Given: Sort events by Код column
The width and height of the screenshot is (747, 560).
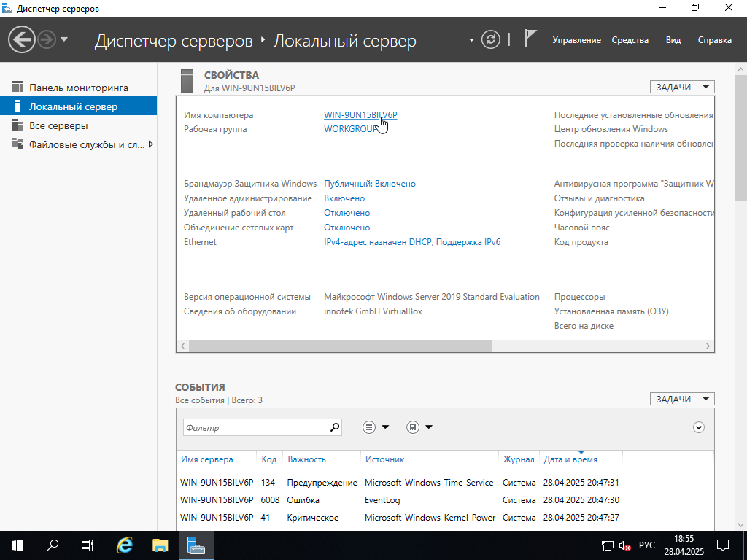Looking at the screenshot, I should coord(268,459).
